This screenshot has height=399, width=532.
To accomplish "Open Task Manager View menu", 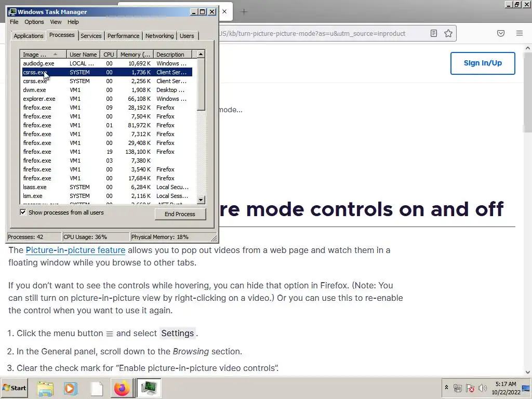I will (56, 22).
